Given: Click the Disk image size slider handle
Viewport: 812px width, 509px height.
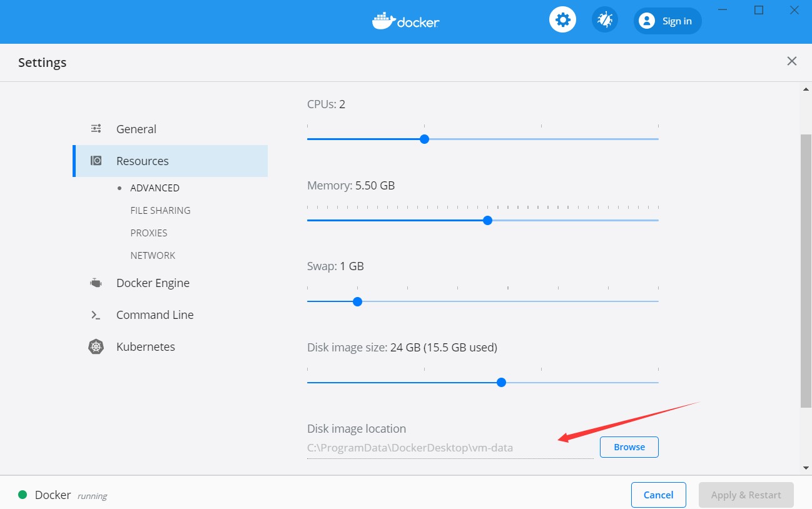Looking at the screenshot, I should [501, 382].
